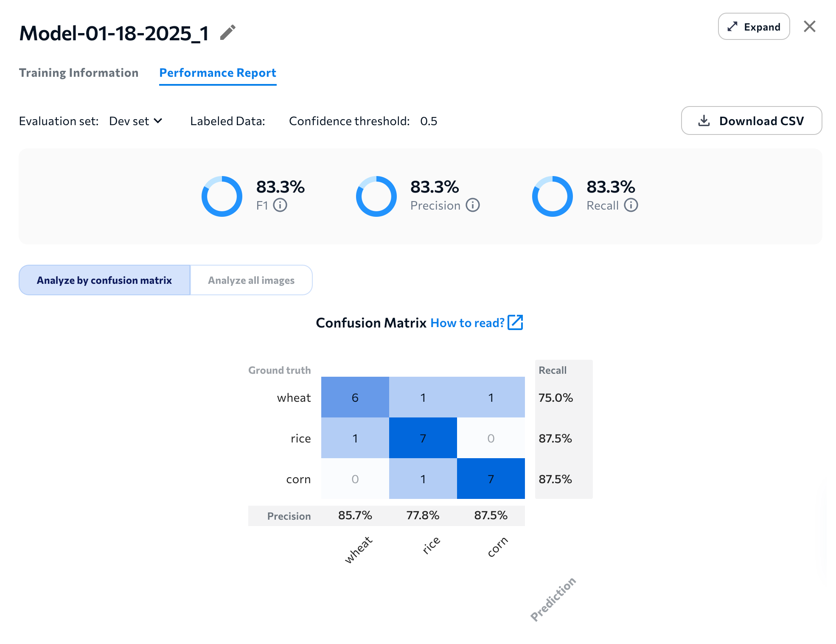Switch to Analyze all images mode
The image size is (836, 644).
click(x=251, y=280)
